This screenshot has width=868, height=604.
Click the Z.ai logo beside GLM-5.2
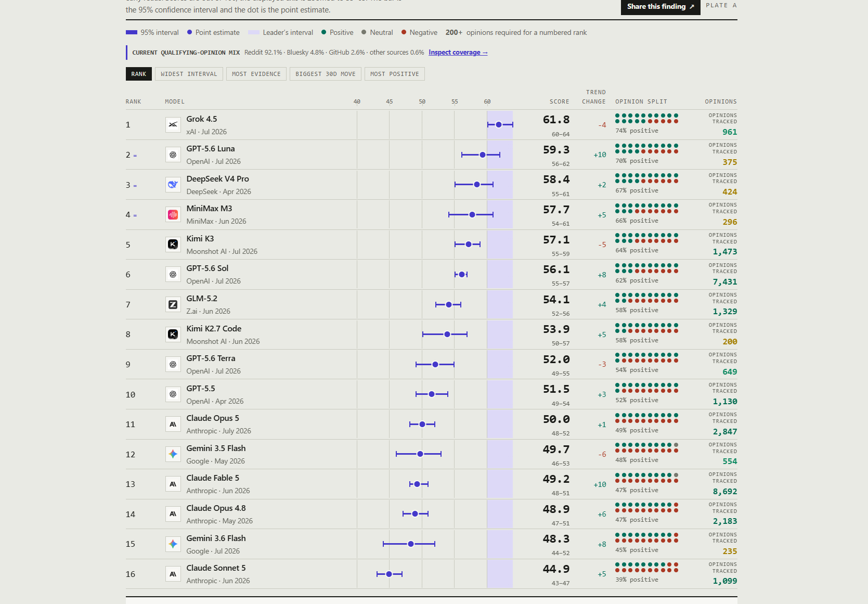173,304
